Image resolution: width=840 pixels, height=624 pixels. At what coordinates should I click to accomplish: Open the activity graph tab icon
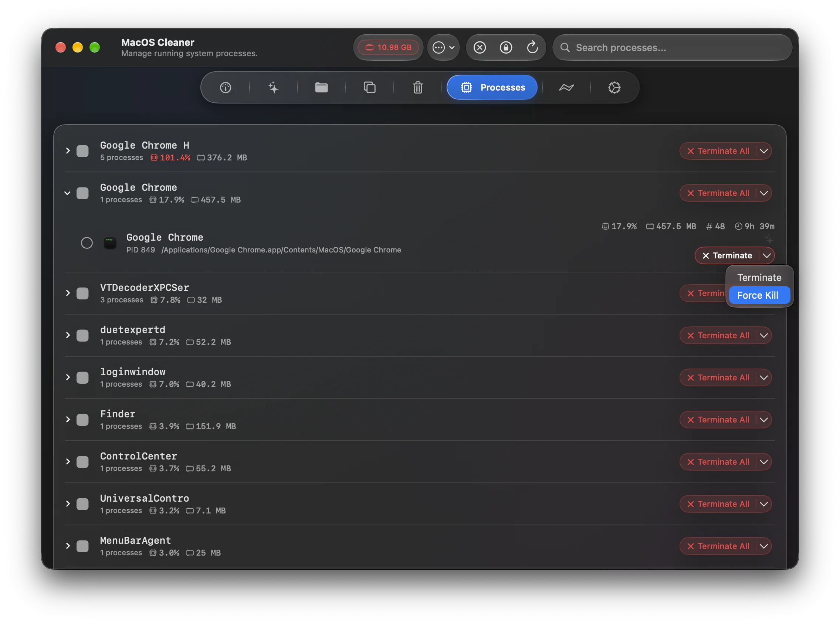[x=566, y=88]
